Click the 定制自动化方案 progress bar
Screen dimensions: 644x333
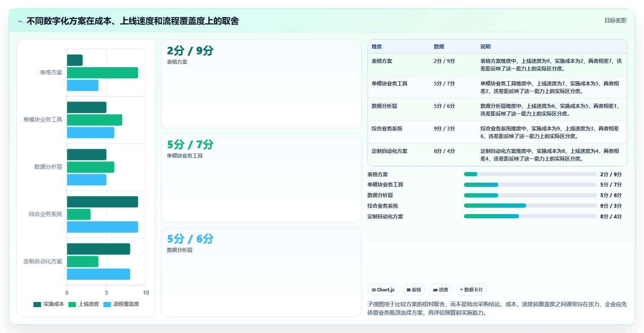(x=530, y=216)
